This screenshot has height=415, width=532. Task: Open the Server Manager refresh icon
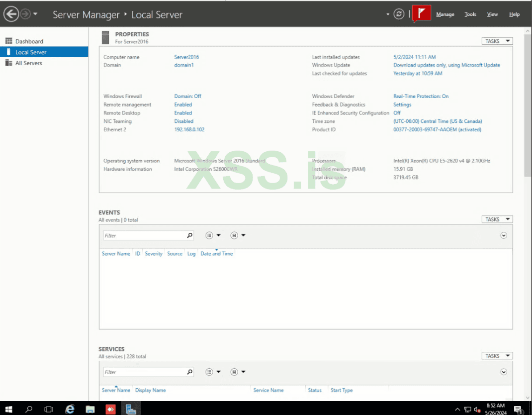click(399, 14)
